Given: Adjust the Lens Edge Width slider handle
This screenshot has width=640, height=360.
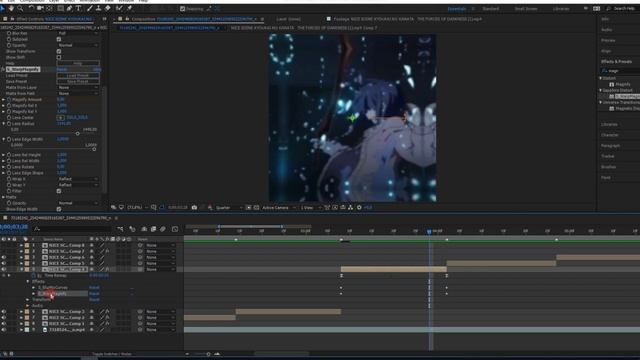Looking at the screenshot, I should (x=94, y=149).
